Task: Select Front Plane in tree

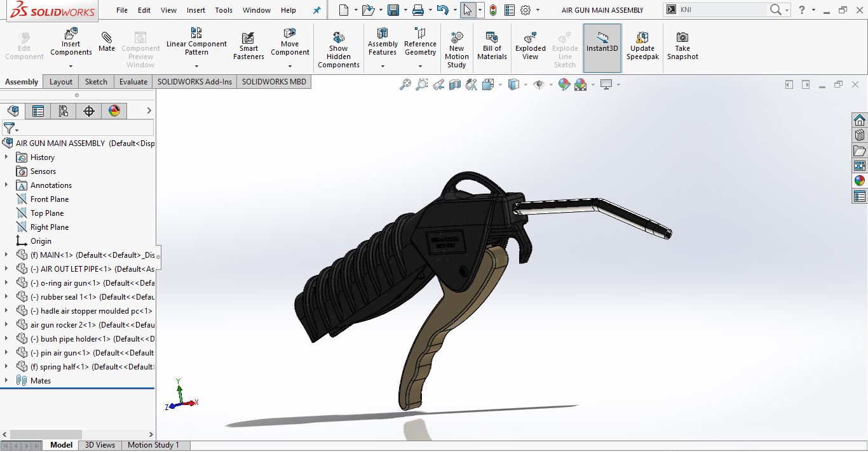Action: point(50,199)
